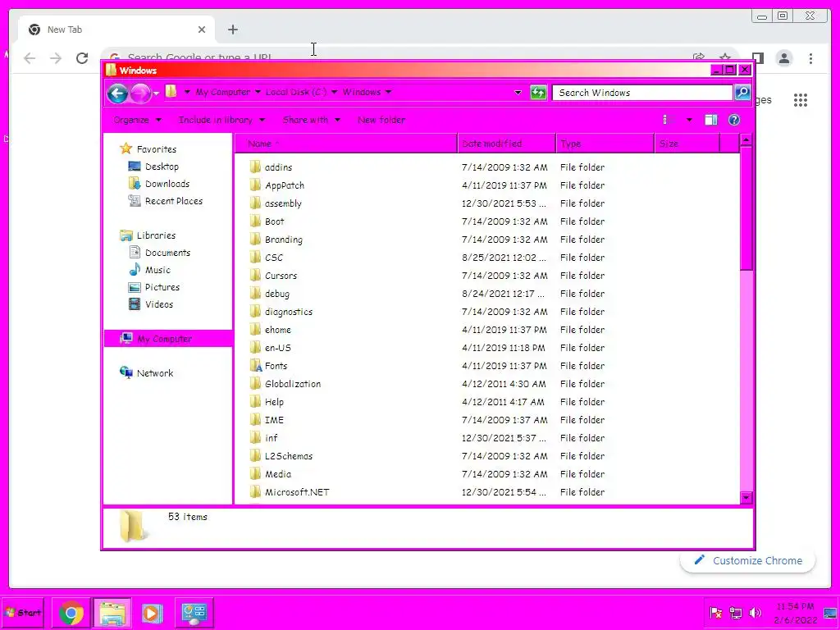Open view options dropdown arrow
840x630 pixels.
pyautogui.click(x=689, y=120)
